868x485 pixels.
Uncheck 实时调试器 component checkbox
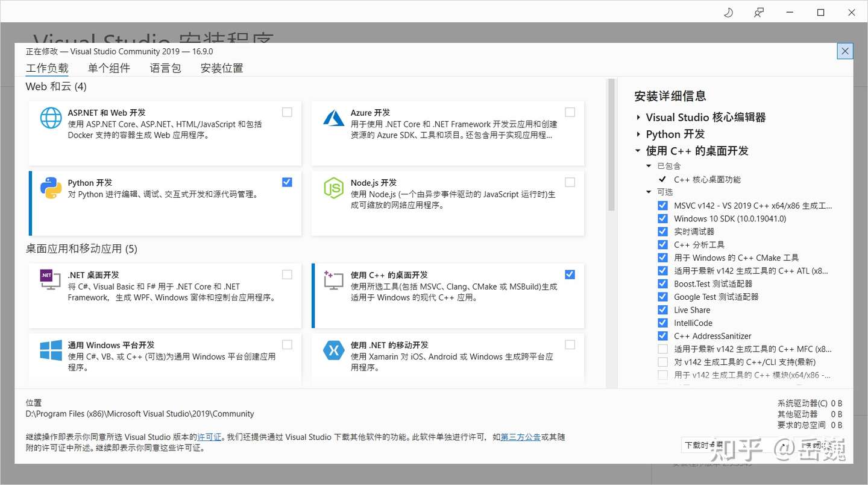click(x=662, y=232)
